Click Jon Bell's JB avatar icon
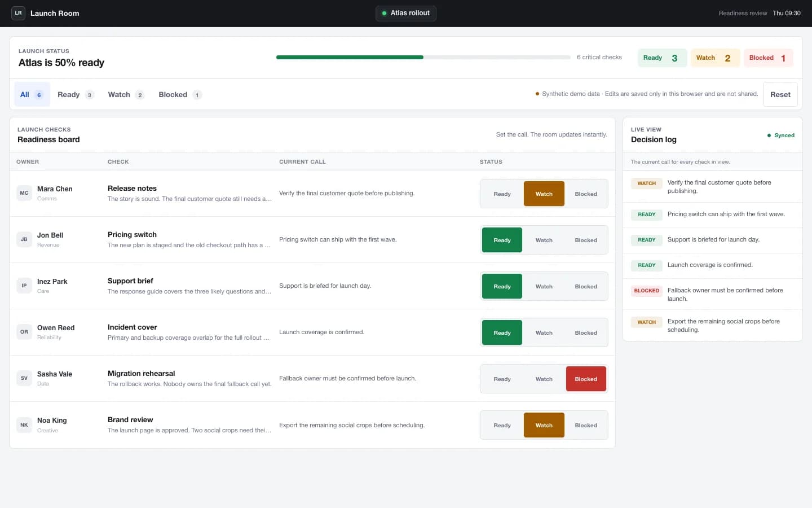 [24, 239]
